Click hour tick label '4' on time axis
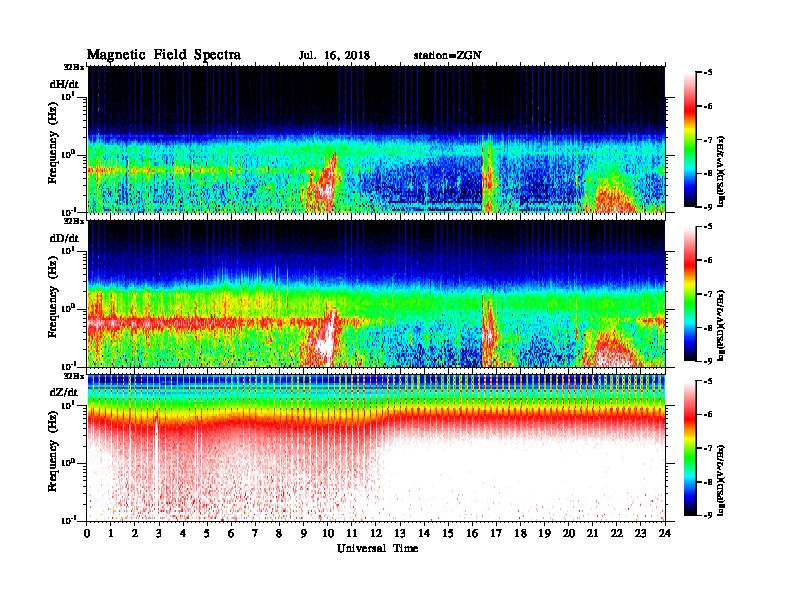Image resolution: width=792 pixels, height=612 pixels. pyautogui.click(x=183, y=534)
